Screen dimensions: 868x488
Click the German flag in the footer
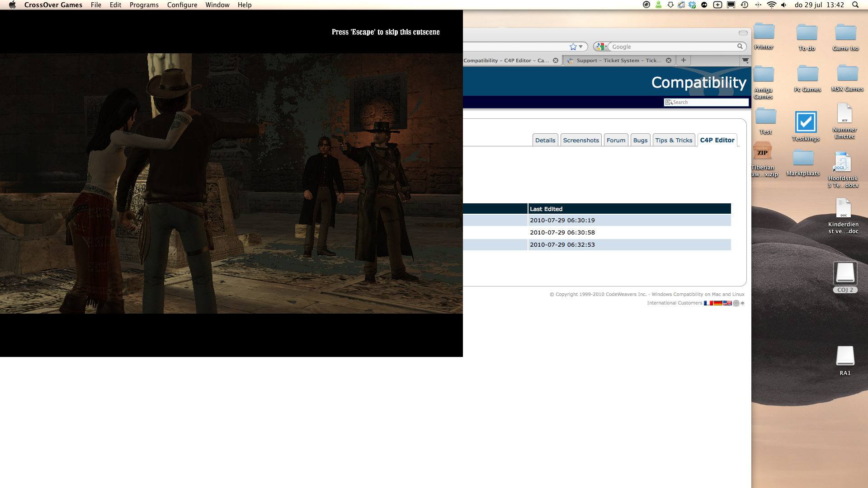coord(718,303)
